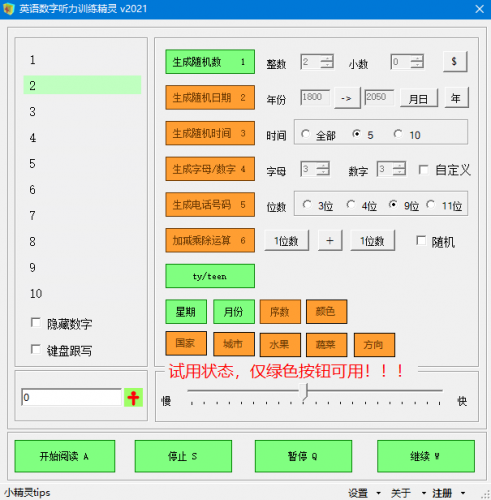Click the speed slider thumb
Viewport: 491px width, 500px height.
pos(304,392)
